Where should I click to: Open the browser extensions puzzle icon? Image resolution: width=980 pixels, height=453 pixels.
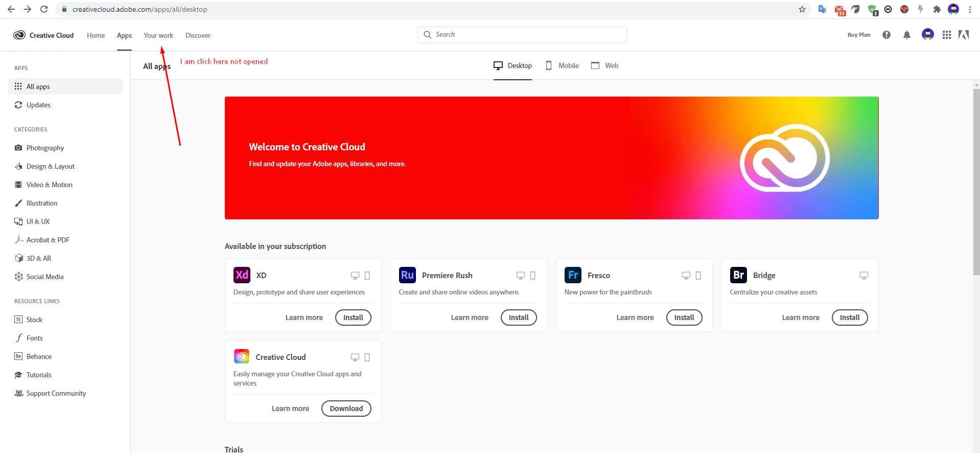[x=937, y=9]
